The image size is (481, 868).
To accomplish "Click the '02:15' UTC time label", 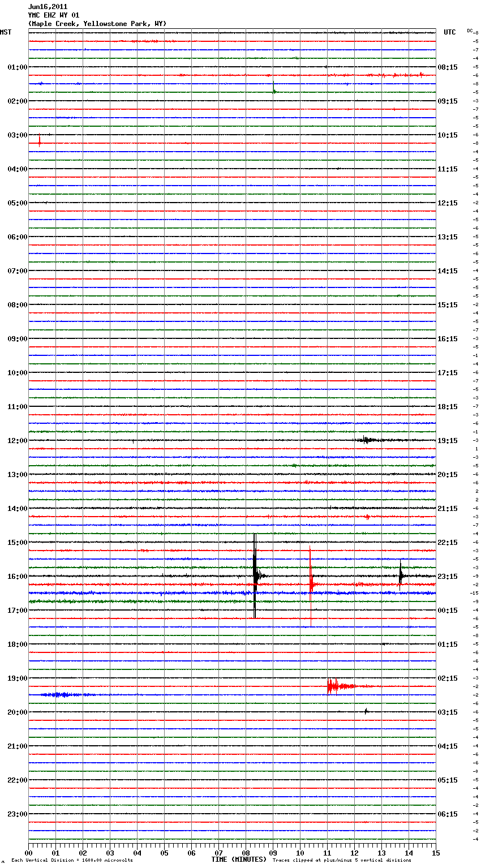I will 448,678.
